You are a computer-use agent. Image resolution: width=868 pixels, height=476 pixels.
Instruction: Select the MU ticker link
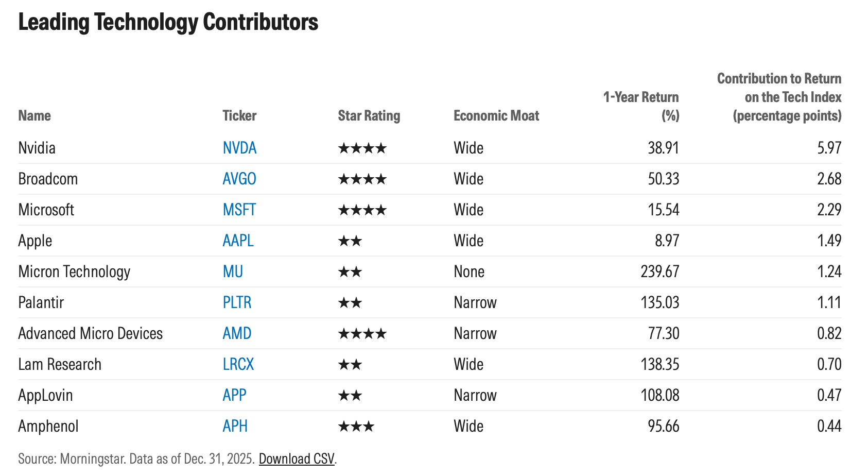click(233, 271)
